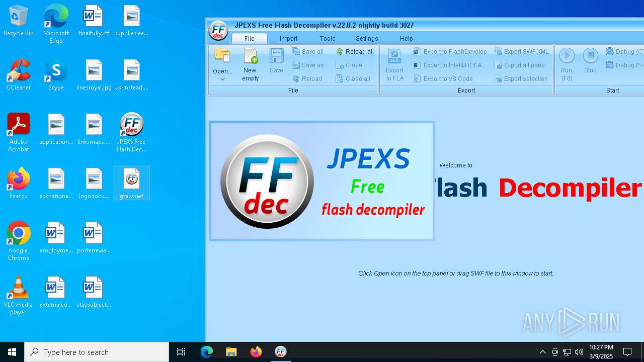
Task: Select posterrevie... Word document on desktop
Action: point(94,238)
